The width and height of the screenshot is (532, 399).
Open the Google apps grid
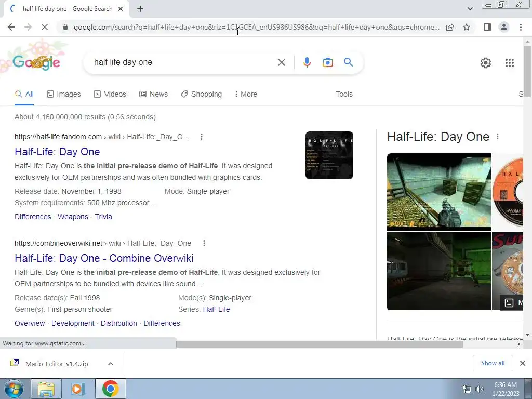tap(510, 63)
